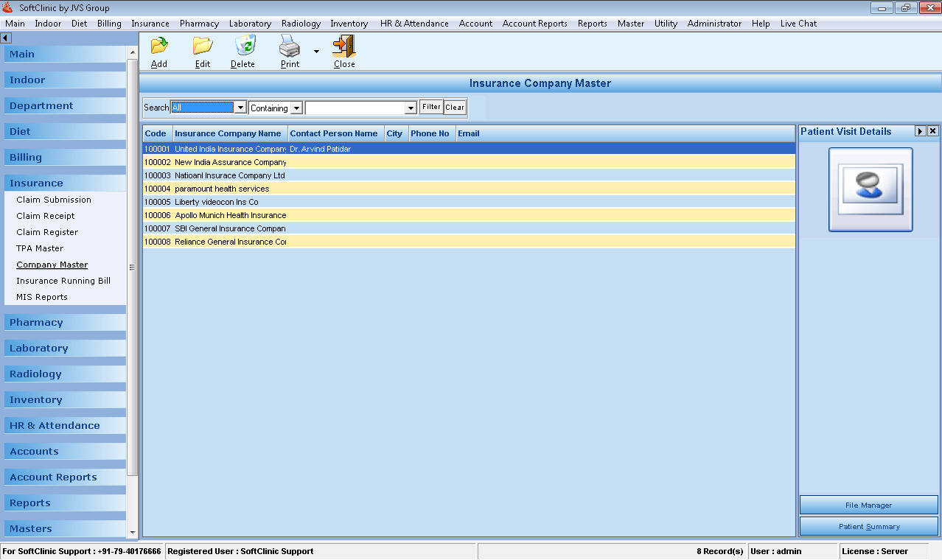Click Patient Visit Details panel arrow icon
This screenshot has height=560, width=942.
pyautogui.click(x=920, y=131)
